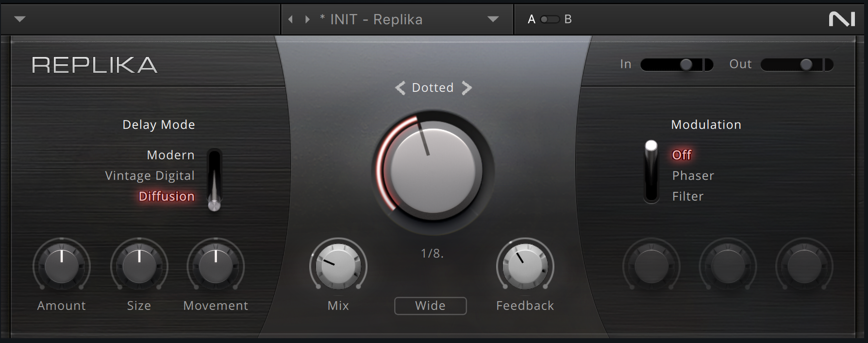The height and width of the screenshot is (343, 868).
Task: Go to the next preset arrow
Action: coord(307,19)
